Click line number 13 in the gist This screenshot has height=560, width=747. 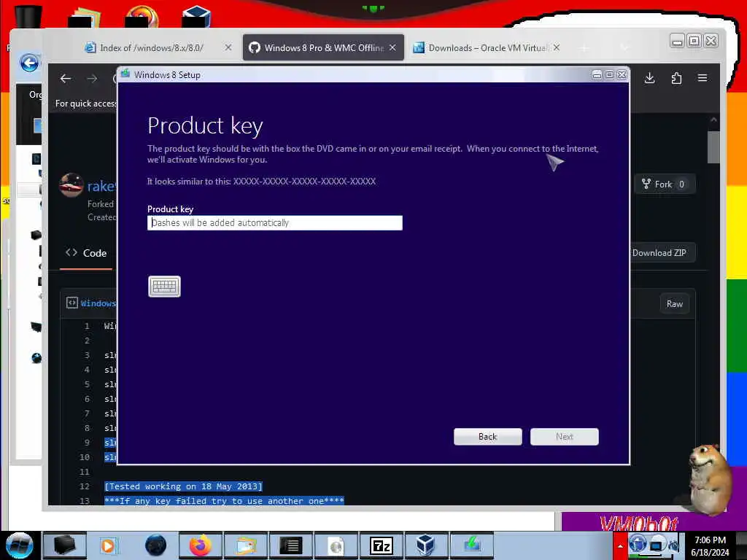click(85, 501)
